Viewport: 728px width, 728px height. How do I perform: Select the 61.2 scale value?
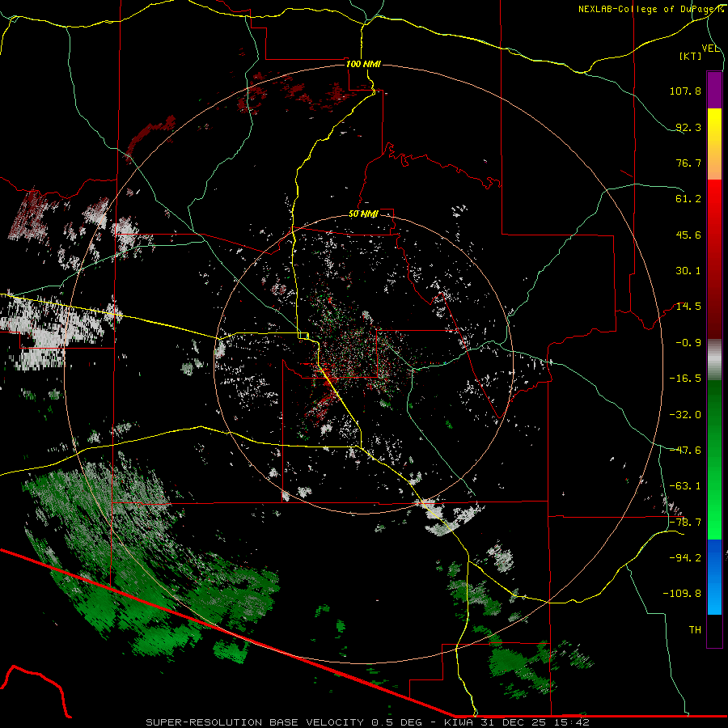pyautogui.click(x=688, y=199)
